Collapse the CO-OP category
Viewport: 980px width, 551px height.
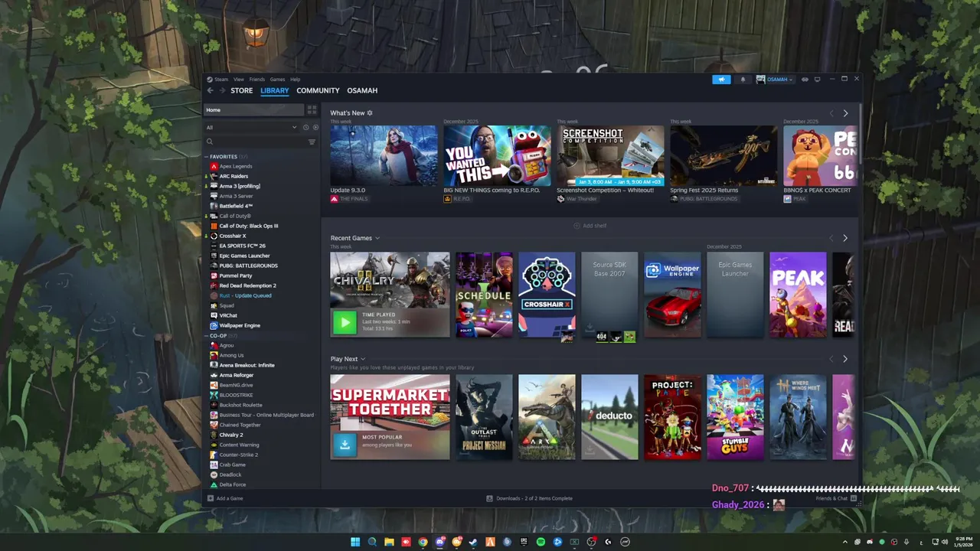[207, 336]
